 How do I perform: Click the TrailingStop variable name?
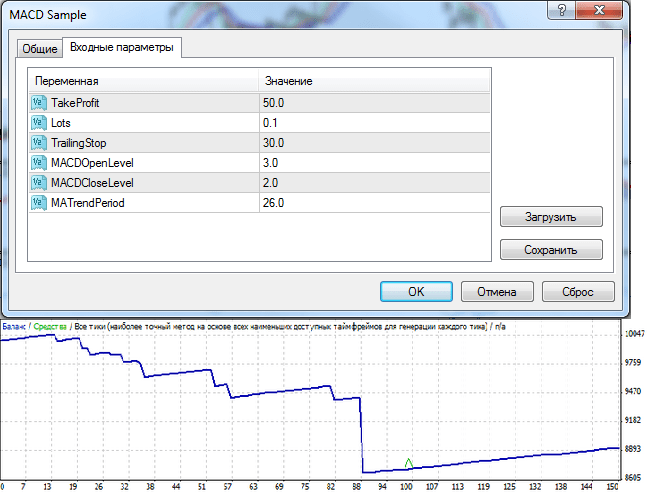pos(79,143)
